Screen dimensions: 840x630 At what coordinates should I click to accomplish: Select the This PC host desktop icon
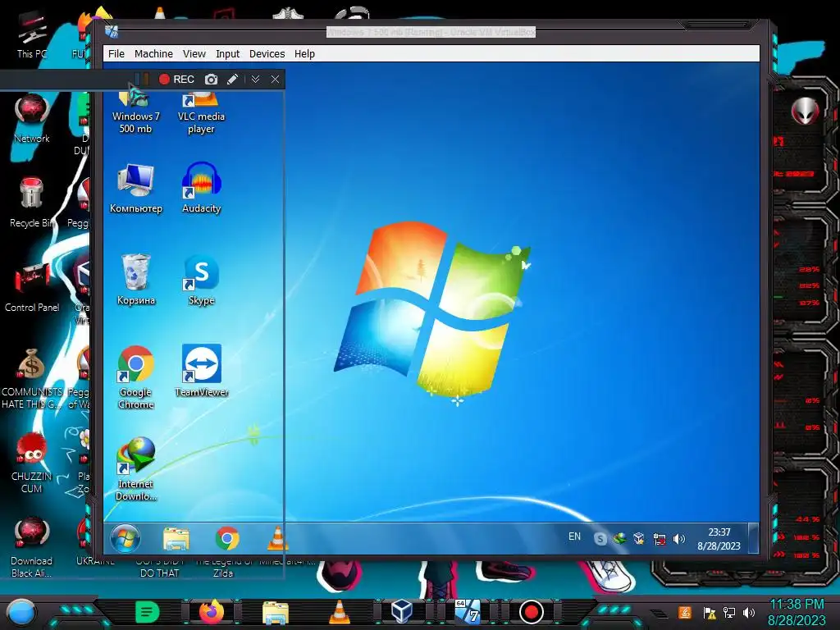[32, 35]
